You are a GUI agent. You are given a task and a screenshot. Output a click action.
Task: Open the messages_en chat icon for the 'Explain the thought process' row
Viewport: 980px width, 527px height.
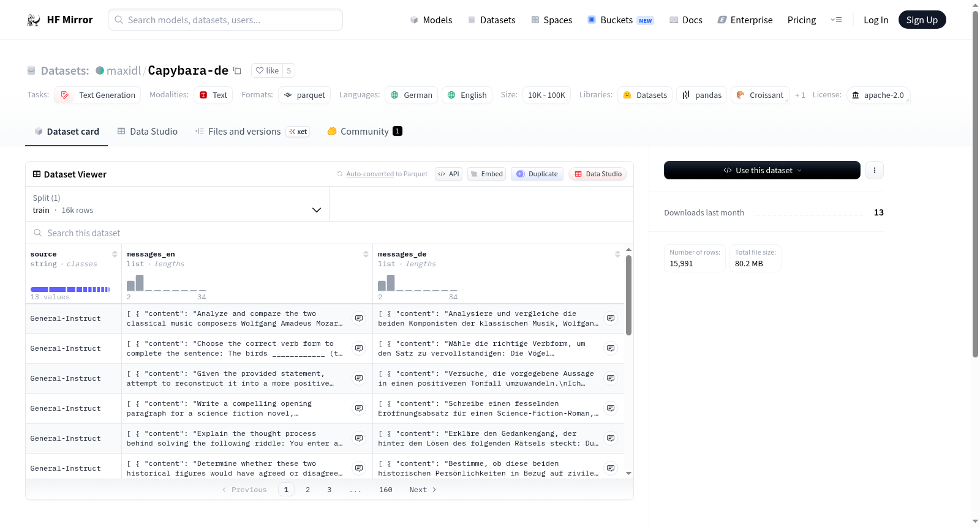(x=359, y=438)
